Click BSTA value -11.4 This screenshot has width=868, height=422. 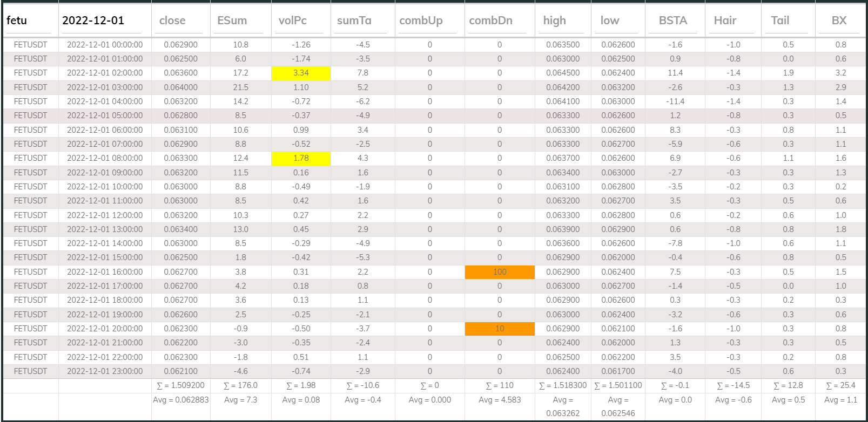[675, 101]
